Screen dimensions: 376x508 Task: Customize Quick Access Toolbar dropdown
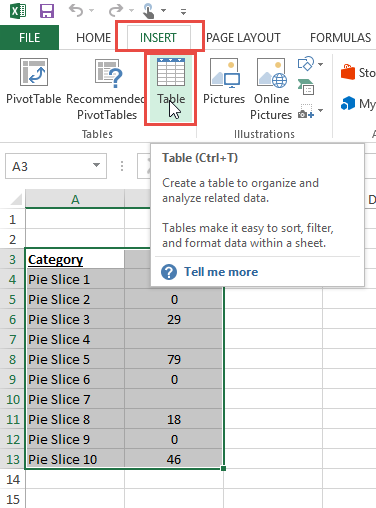[x=183, y=12]
